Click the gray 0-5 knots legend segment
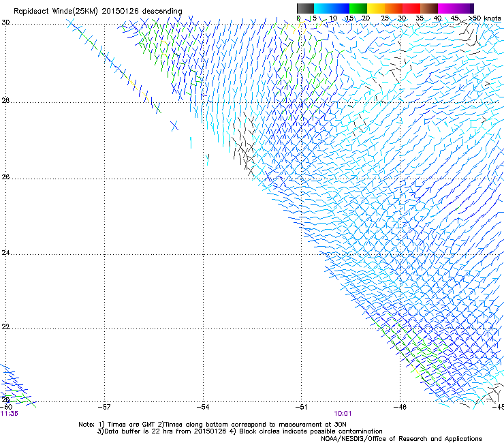This screenshot has height=443, width=504. (305, 8)
